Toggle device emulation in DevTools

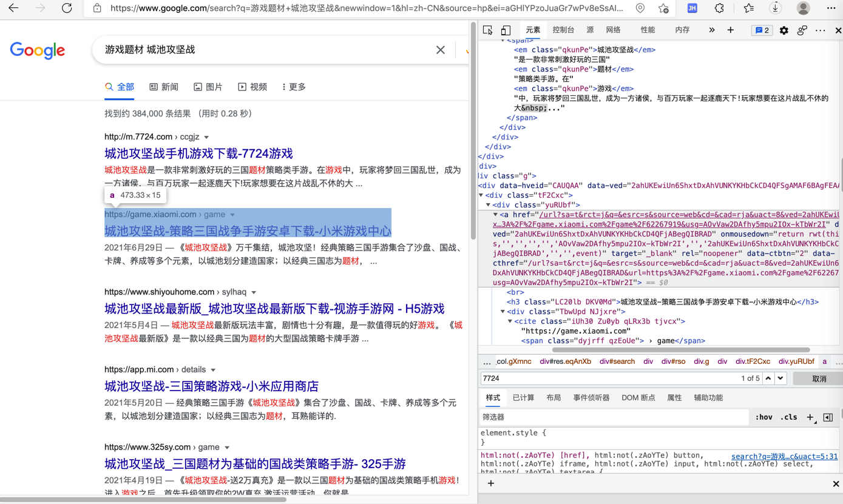[x=506, y=30]
